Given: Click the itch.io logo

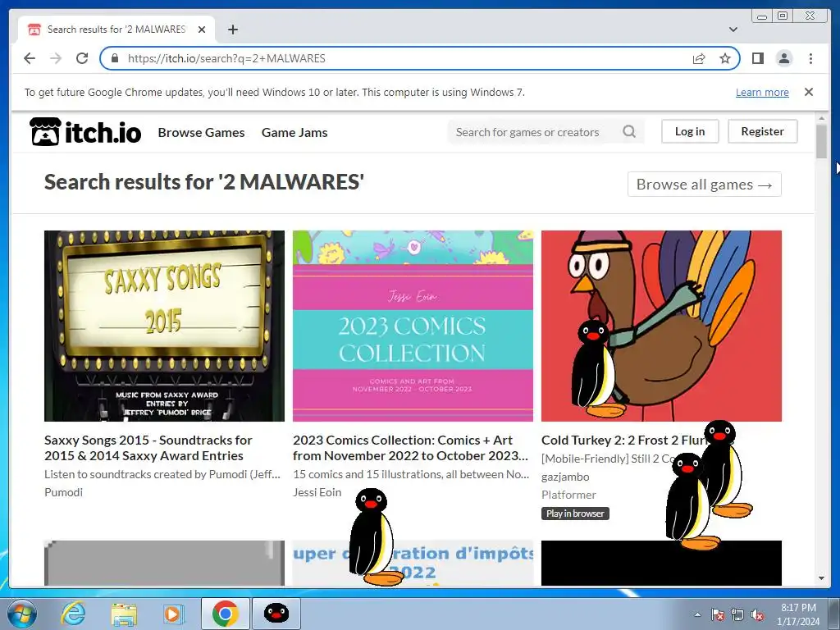Looking at the screenshot, I should tap(85, 132).
